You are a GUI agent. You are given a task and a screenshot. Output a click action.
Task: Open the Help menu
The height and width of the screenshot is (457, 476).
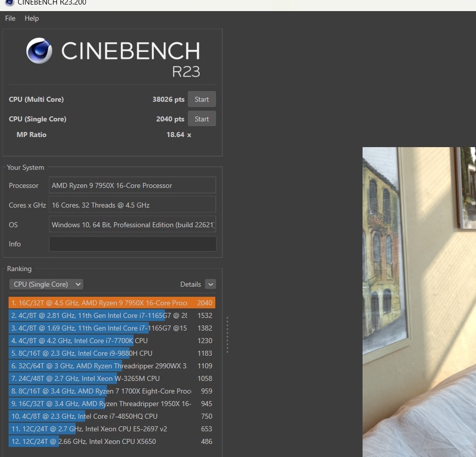click(32, 18)
